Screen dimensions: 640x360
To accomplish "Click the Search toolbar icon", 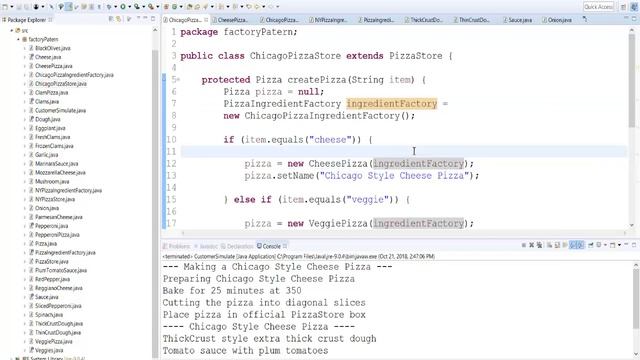I will click(x=205, y=7).
